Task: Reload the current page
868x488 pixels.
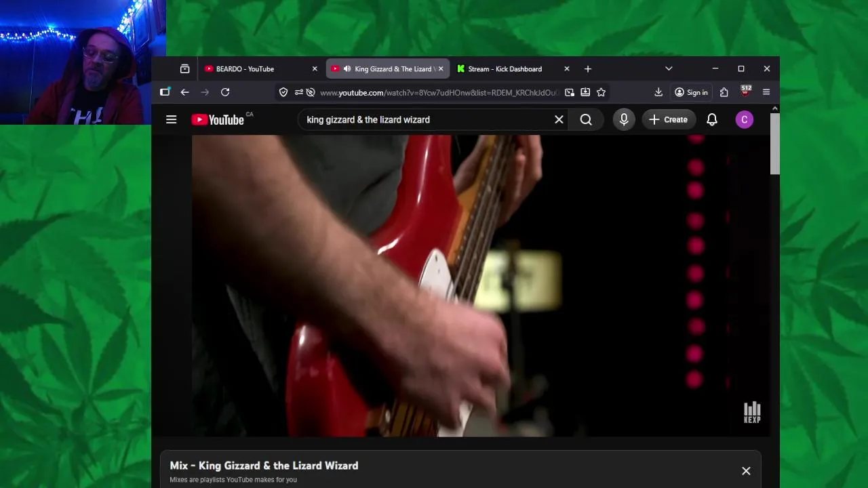Action: coord(225,92)
